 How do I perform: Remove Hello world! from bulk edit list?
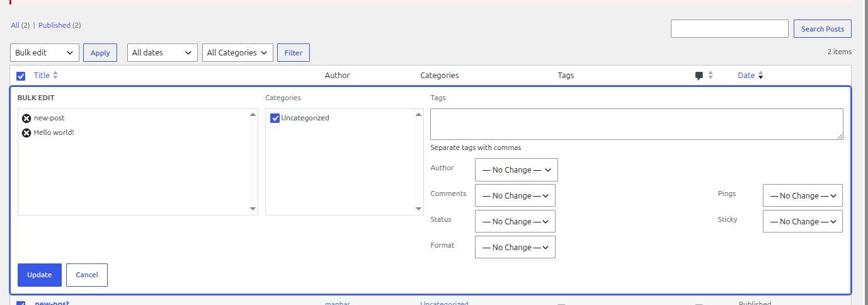(x=26, y=133)
